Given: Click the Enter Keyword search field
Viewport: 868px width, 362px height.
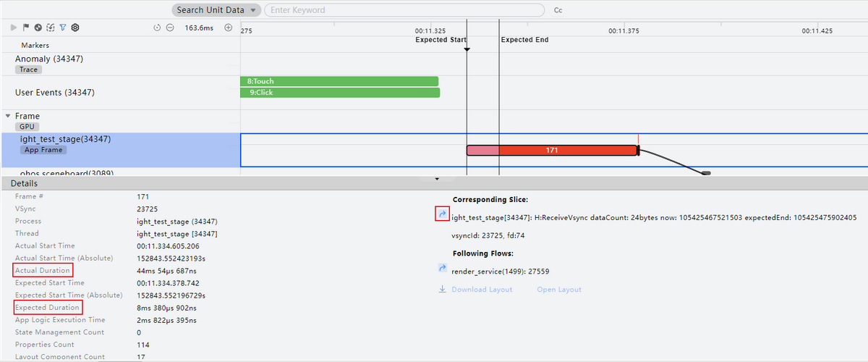Looking at the screenshot, I should [x=405, y=10].
